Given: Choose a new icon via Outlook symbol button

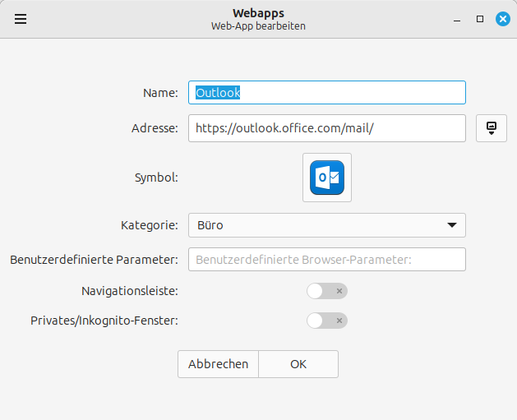Looking at the screenshot, I should (x=327, y=178).
